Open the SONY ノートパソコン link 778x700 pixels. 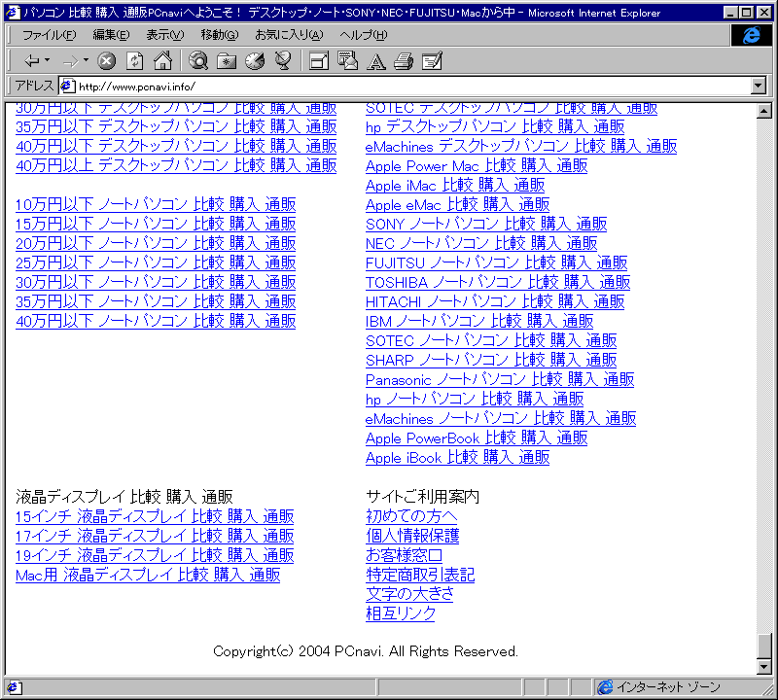[x=486, y=224]
